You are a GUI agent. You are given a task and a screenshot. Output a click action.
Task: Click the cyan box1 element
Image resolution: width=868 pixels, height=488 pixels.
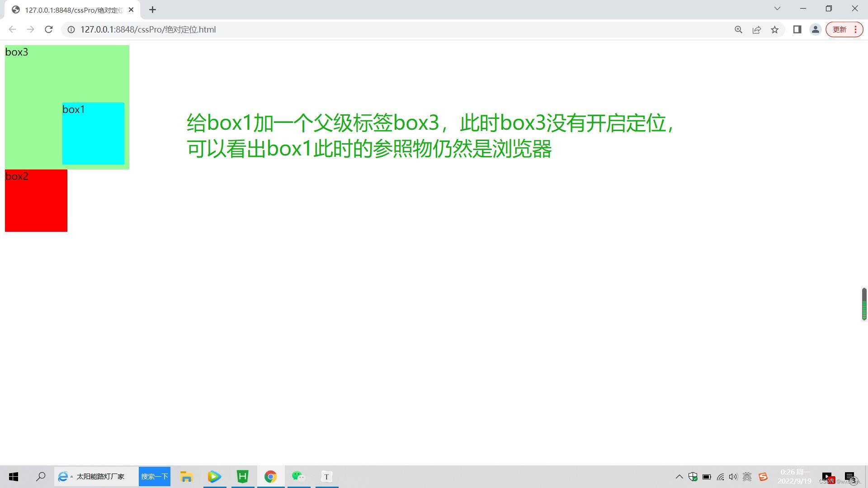(x=93, y=133)
